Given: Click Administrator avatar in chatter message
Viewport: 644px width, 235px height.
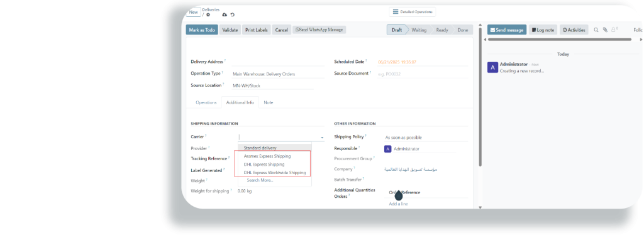Looking at the screenshot, I should click(492, 67).
